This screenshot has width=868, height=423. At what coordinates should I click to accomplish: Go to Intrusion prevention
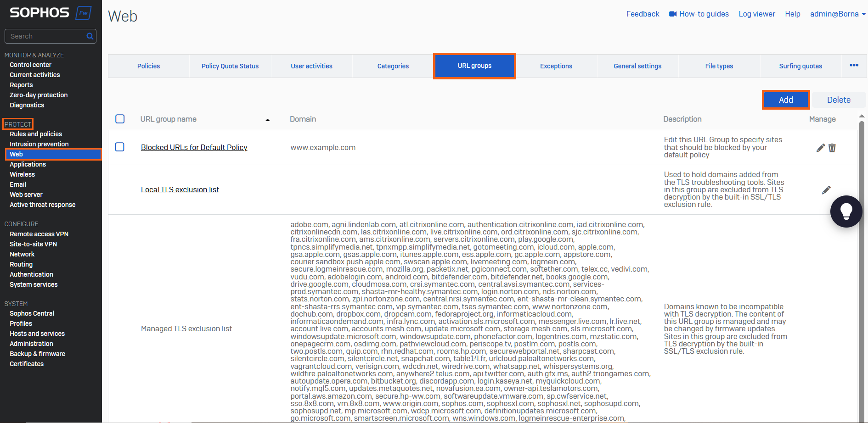coord(39,144)
